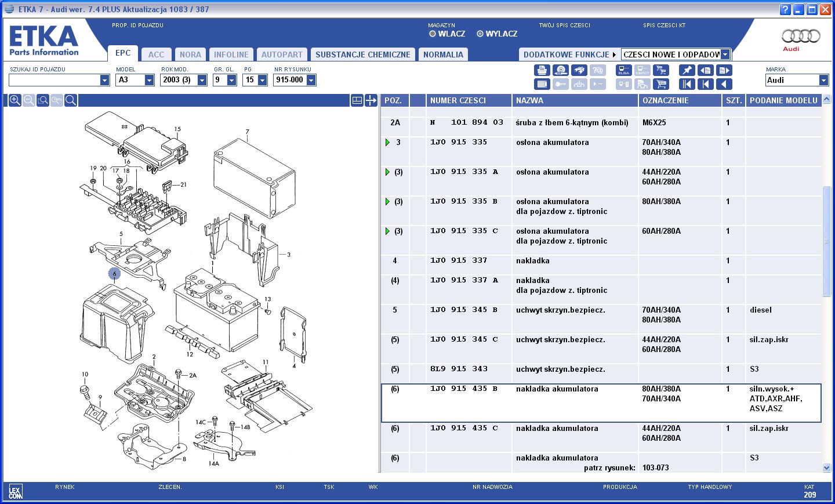This screenshot has height=504, width=835.
Task: Open the PG dropdown showing 15
Action: click(262, 80)
